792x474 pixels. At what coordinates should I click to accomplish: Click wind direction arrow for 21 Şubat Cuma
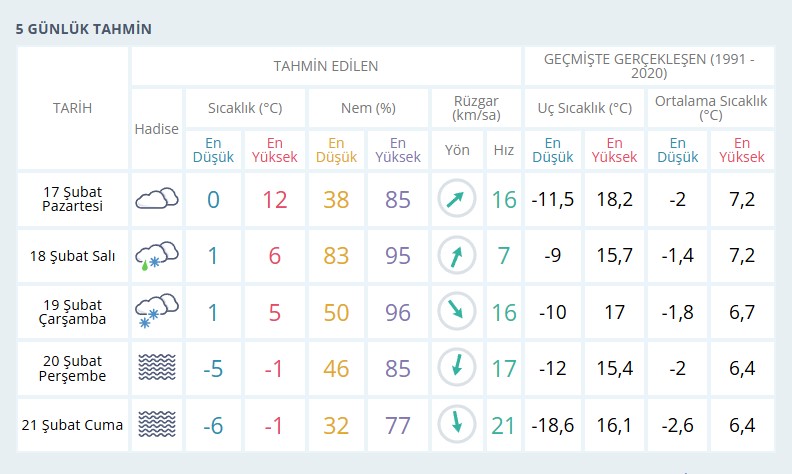pyautogui.click(x=457, y=424)
